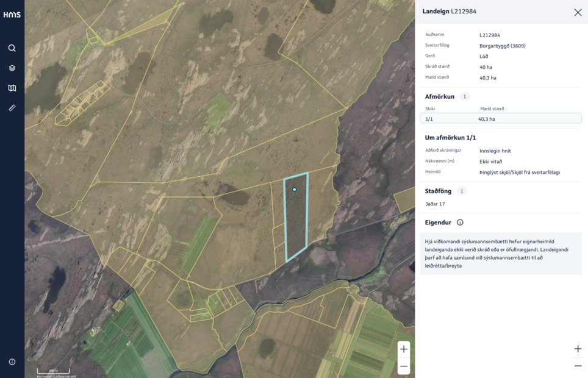Open the search tool in left sidebar
The width and height of the screenshot is (588, 378).
click(x=12, y=48)
